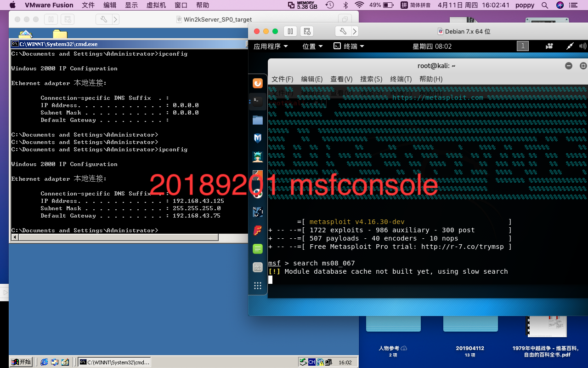The width and height of the screenshot is (588, 368).
Task: Open terminal 搜索(S) menu
Action: pos(371,79)
